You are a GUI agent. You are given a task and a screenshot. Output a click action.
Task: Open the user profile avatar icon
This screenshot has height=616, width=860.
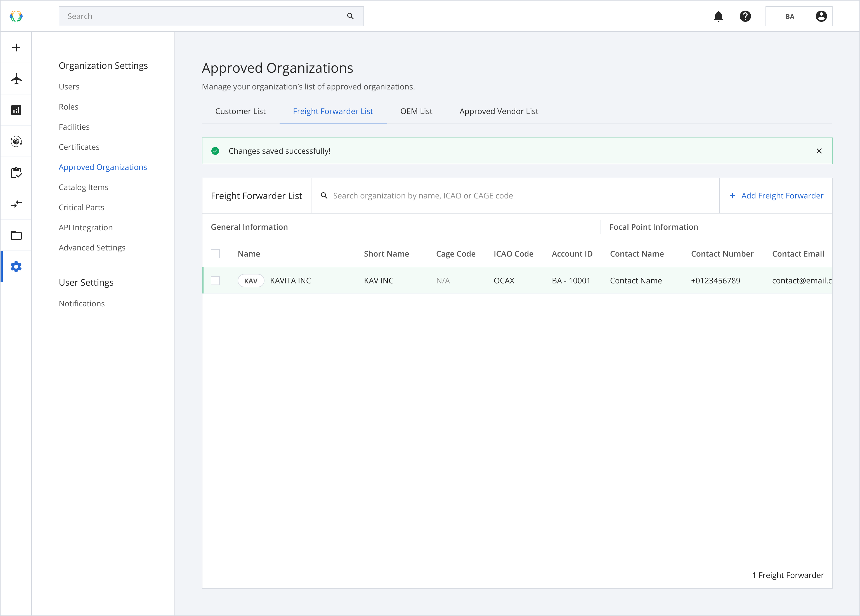tap(821, 16)
